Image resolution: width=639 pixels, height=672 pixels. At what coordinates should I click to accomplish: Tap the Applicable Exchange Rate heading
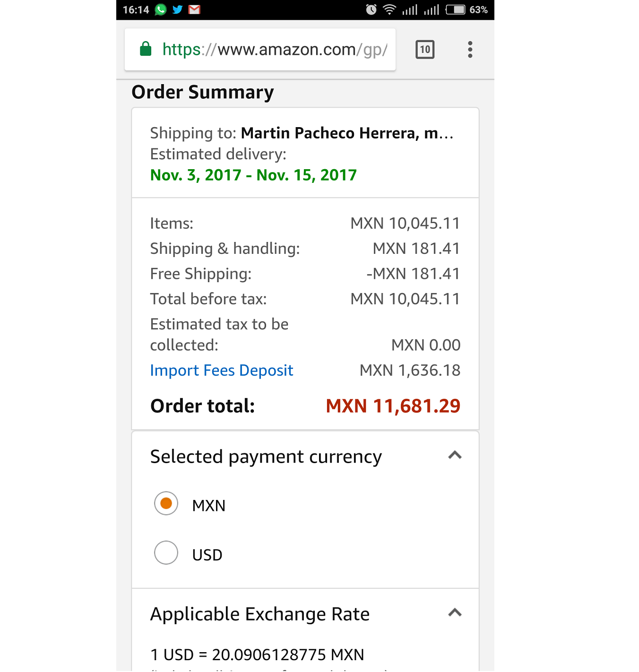(x=259, y=614)
